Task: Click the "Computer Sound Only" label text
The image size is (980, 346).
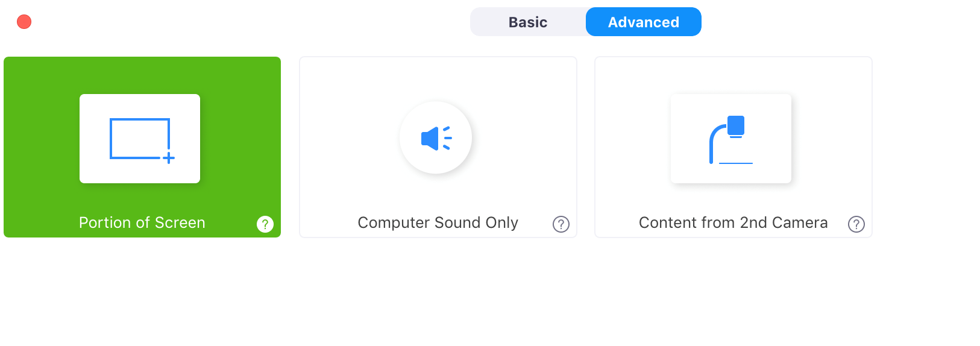Action: click(438, 222)
